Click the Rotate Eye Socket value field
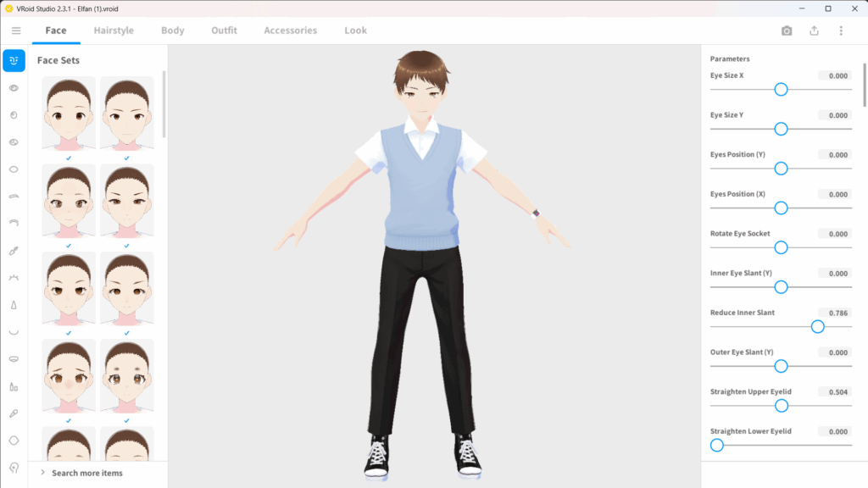Viewport: 868px width, 488px height. (835, 234)
